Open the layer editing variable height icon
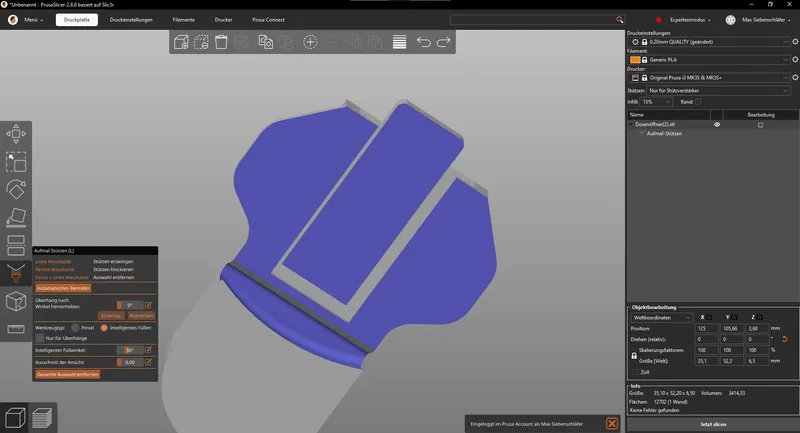Screen dimensions: 800x433 [x=399, y=42]
